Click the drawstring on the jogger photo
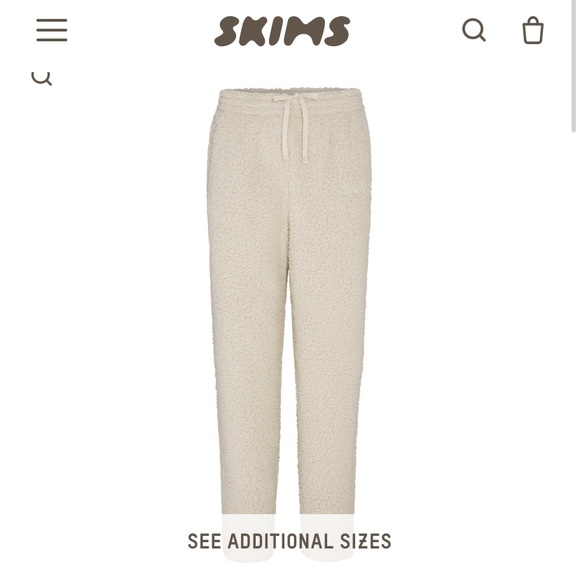This screenshot has width=580, height=580. (295, 126)
